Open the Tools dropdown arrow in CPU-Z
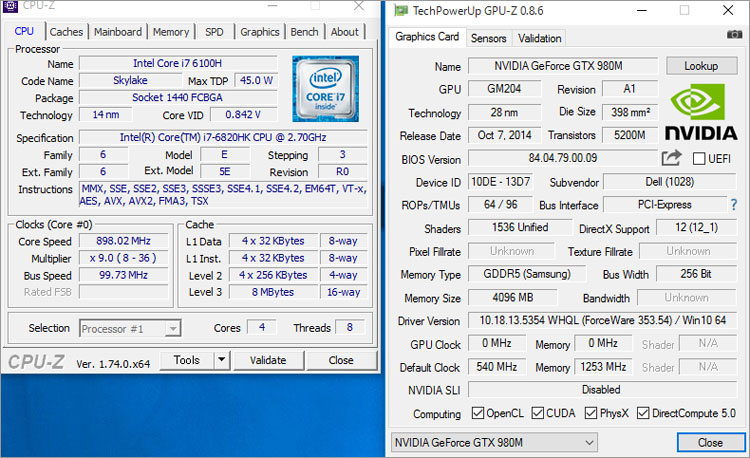The image size is (750, 458). click(x=221, y=360)
